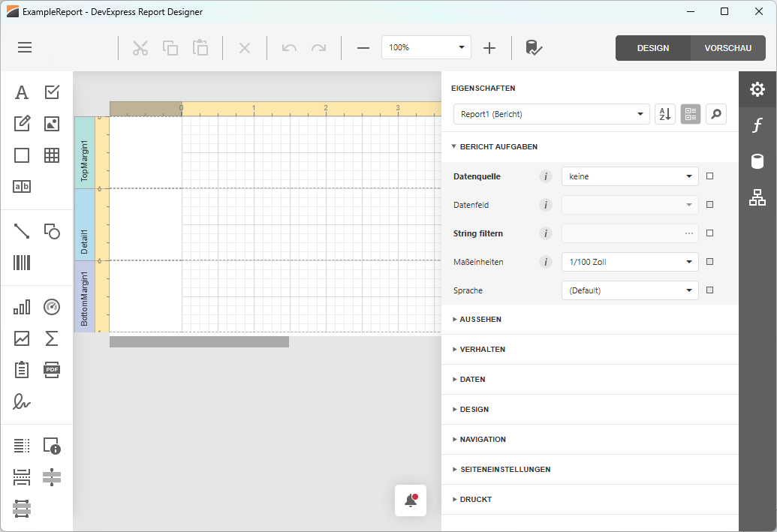Select the Chart control in the toolbox
This screenshot has height=532, width=777.
pos(21,306)
